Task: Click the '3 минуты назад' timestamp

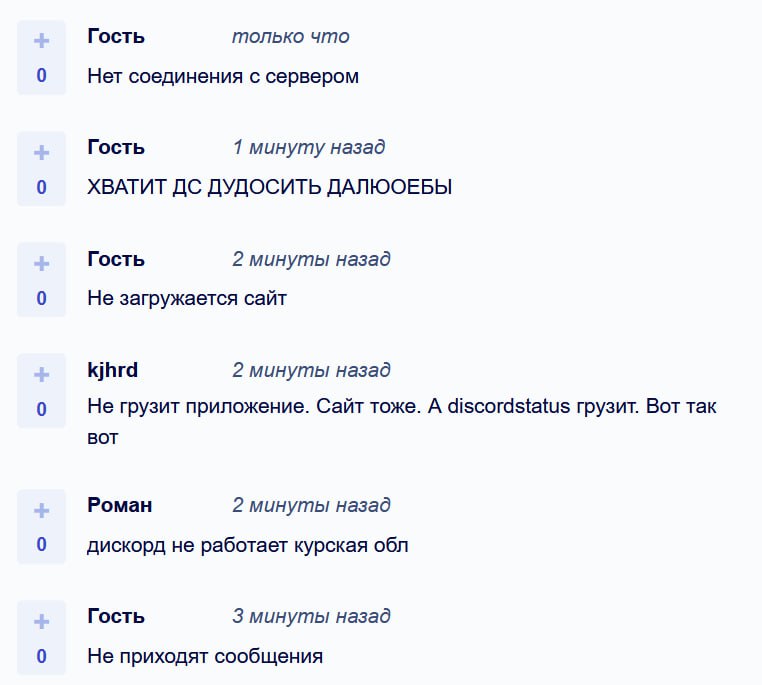Action: 311,616
